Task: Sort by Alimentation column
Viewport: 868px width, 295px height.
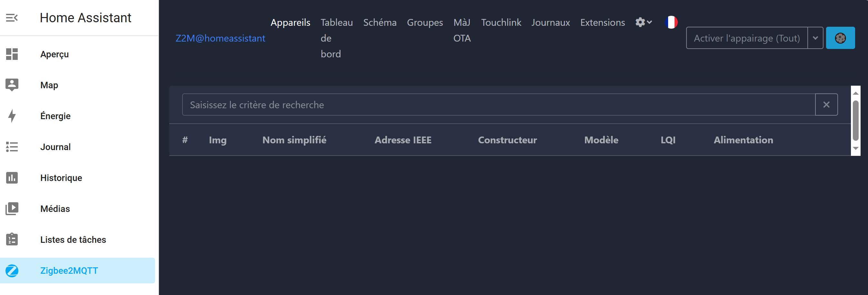Action: tap(743, 140)
